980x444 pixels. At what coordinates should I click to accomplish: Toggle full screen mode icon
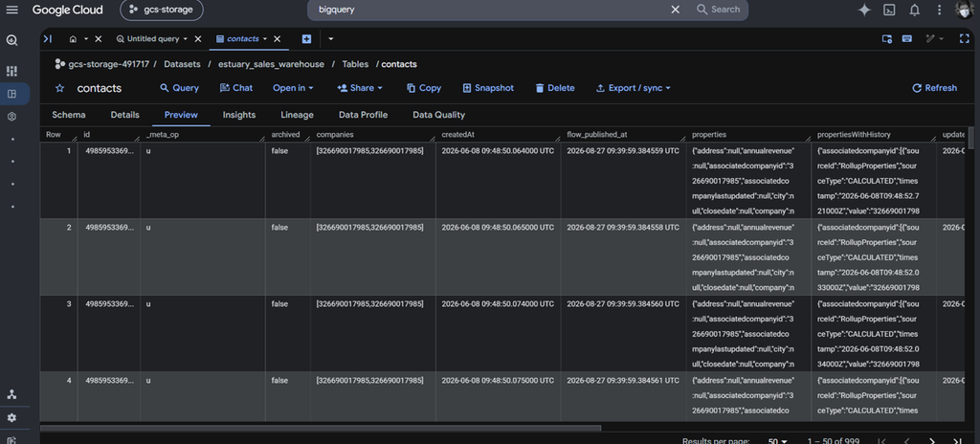[x=964, y=39]
